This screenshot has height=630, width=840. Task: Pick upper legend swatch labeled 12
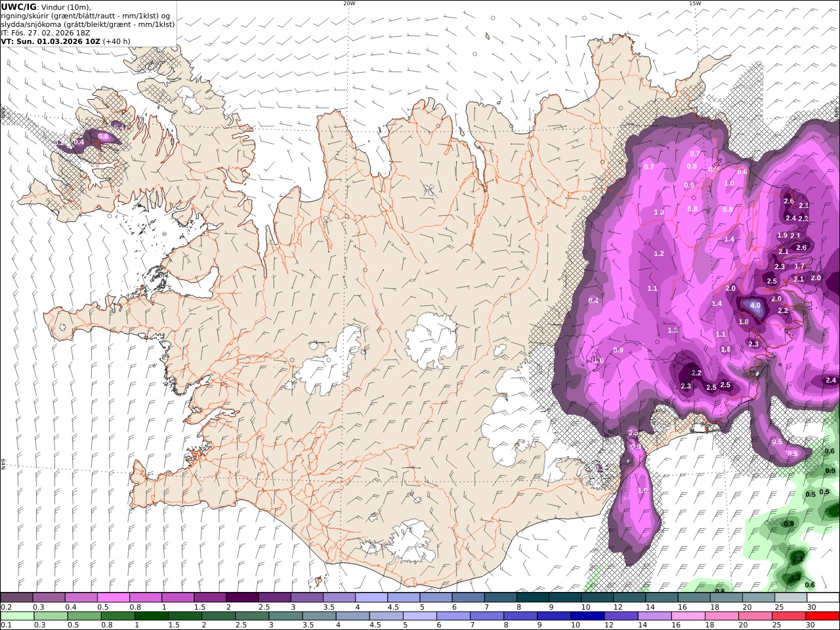pos(629,598)
